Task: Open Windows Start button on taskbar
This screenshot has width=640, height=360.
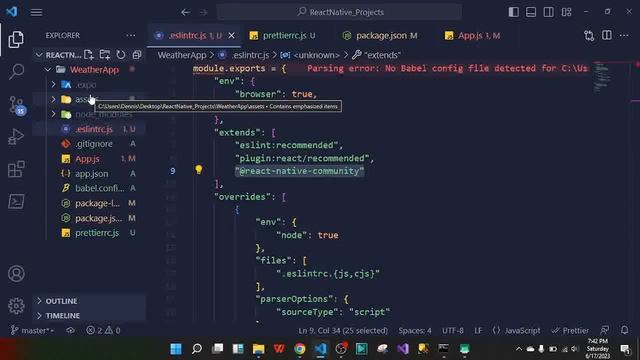Action: (176, 349)
